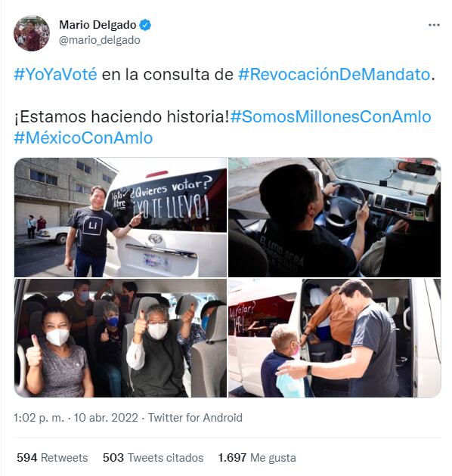
Task: Follow the #SomosMillonesConAmlo hashtag link
Action: (331, 117)
